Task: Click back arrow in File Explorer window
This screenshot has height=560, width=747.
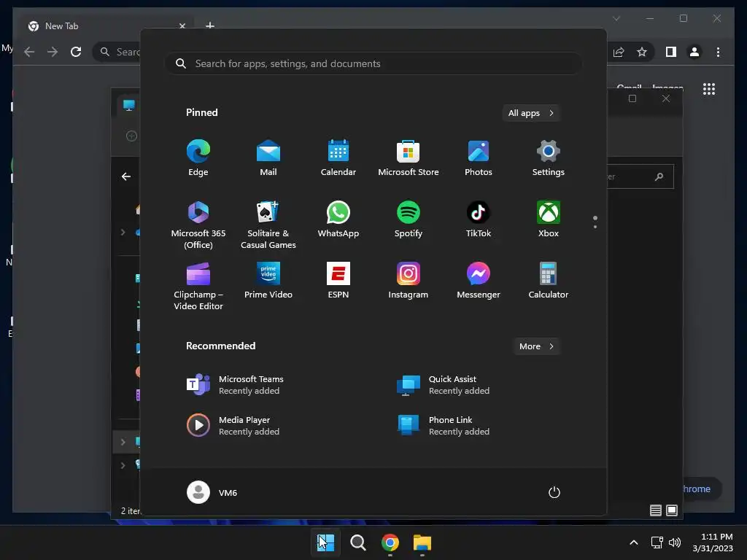Action: (x=126, y=176)
